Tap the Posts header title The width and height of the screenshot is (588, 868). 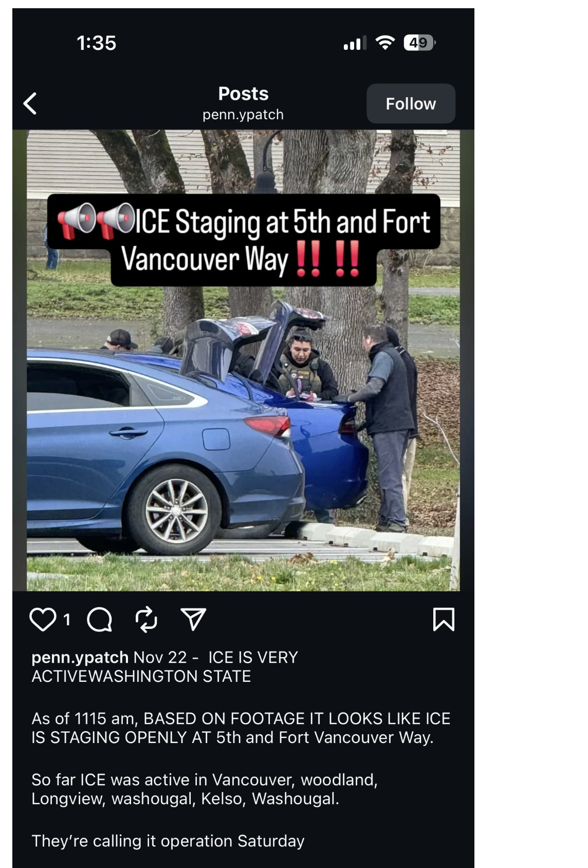point(243,94)
